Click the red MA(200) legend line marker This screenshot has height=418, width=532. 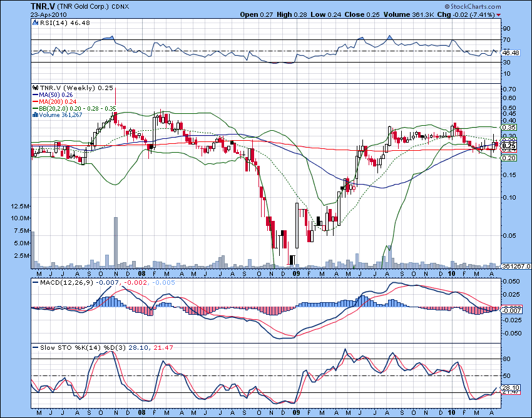pyautogui.click(x=35, y=102)
